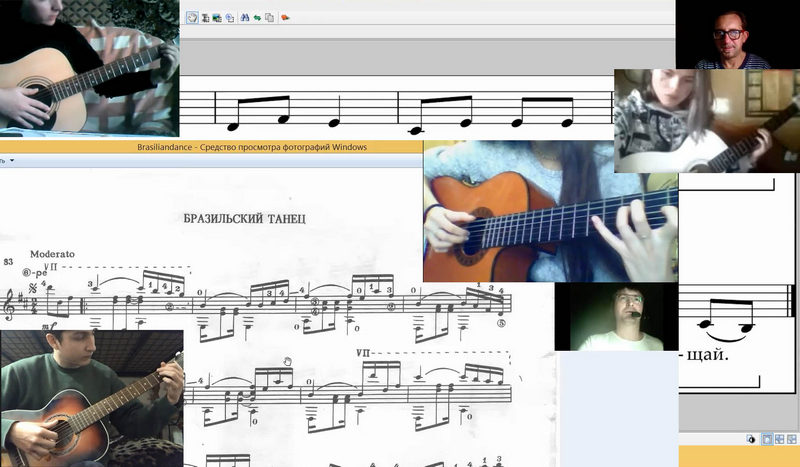Select the hand pan tool in the toolbar

[192, 18]
